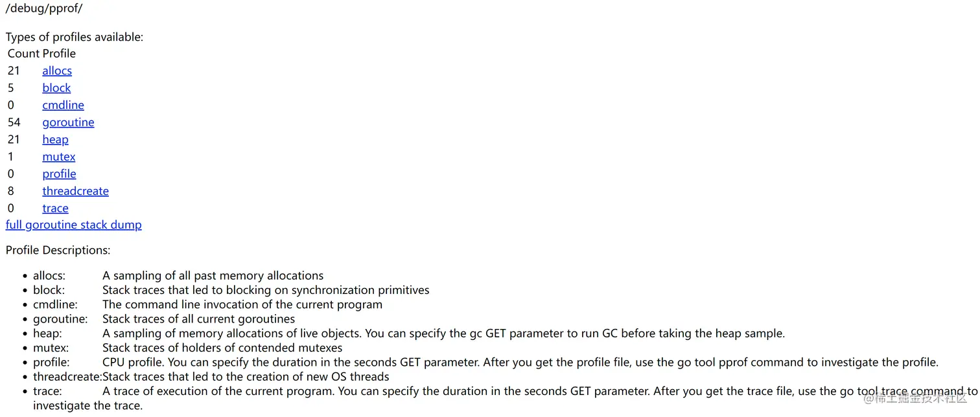Open the threadcreate profile link
Image resolution: width=980 pixels, height=417 pixels.
(x=75, y=191)
